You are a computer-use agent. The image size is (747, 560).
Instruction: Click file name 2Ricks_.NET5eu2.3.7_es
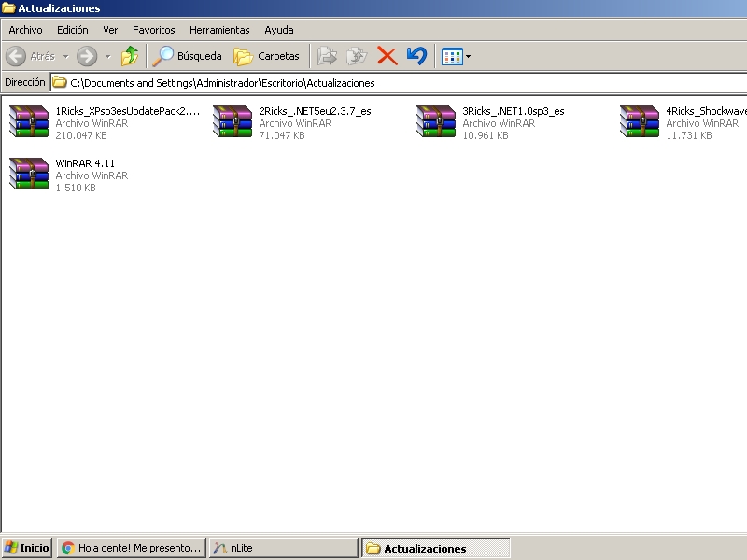point(315,111)
